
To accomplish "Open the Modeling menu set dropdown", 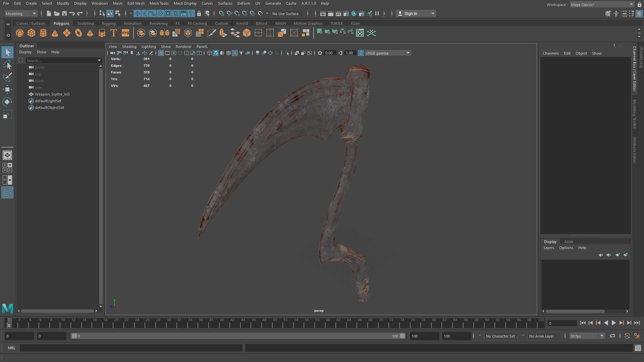I will coord(20,13).
